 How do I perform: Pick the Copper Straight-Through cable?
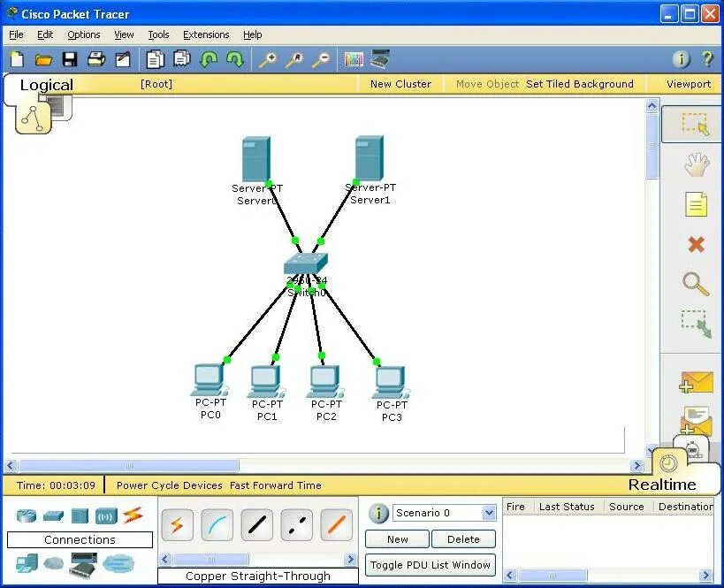pos(257,524)
